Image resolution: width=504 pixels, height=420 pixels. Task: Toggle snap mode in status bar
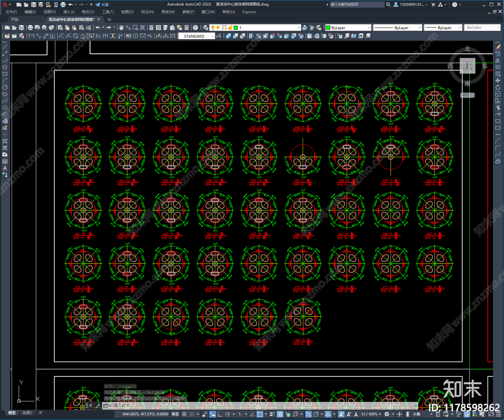pyautogui.click(x=192, y=414)
